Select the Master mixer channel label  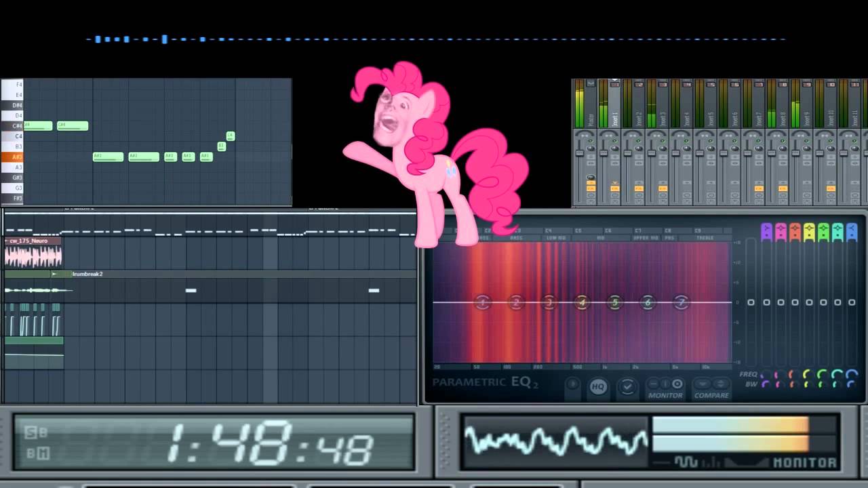pos(591,119)
